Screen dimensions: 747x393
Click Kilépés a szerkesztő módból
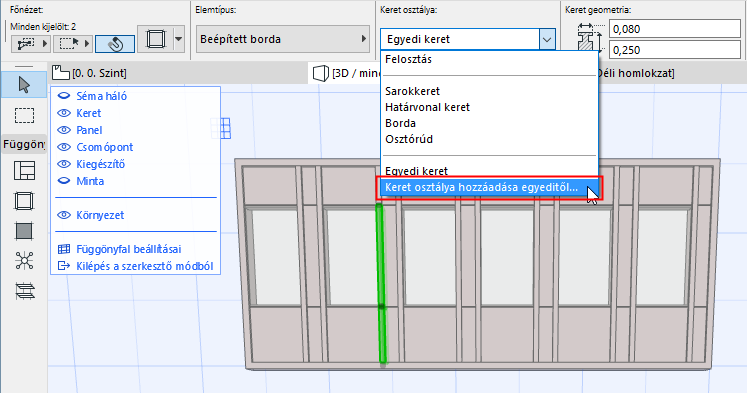145,266
